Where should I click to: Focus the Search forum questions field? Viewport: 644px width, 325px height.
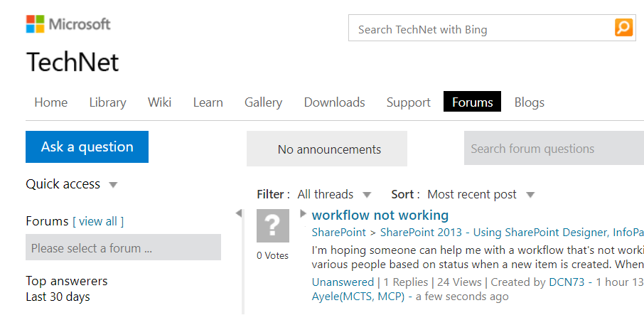[554, 149]
